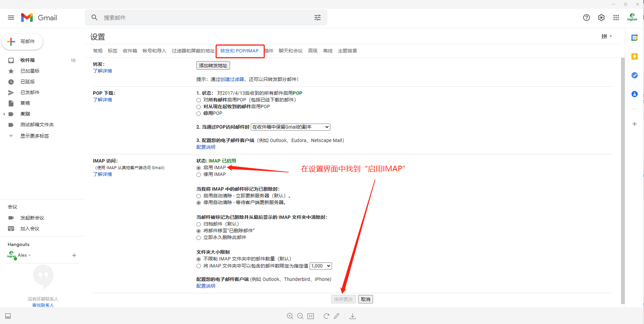This screenshot has height=324, width=644.
Task: Choose the archive mail default option
Action: pos(199,224)
